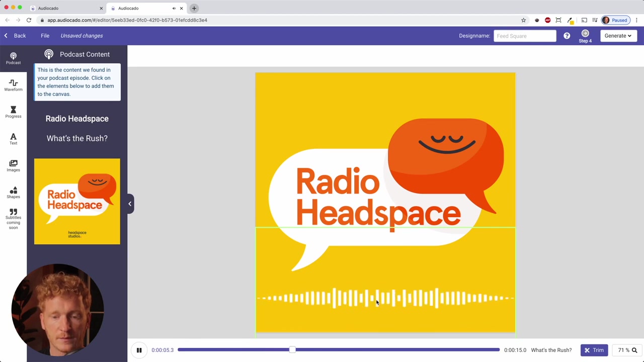644x362 pixels.
Task: Open the Waveform tool panel
Action: [x=13, y=85]
